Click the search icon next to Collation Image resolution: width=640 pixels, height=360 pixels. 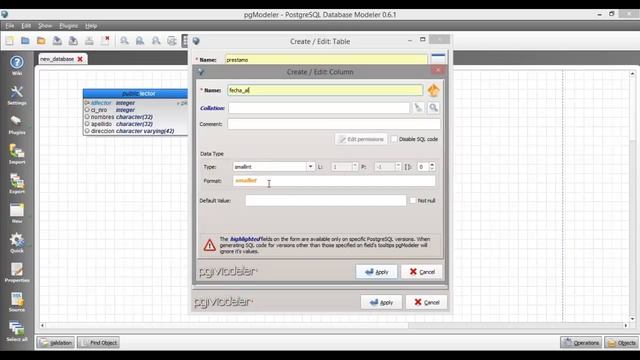[433, 108]
